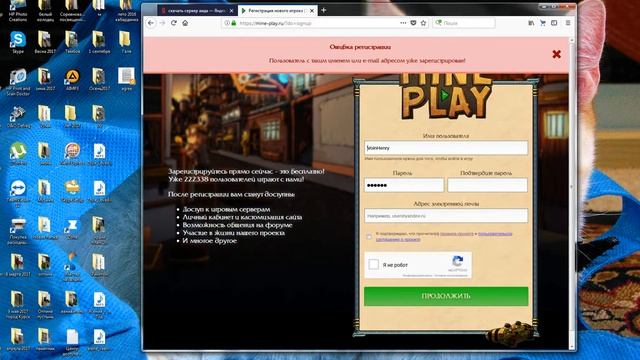
Task: Open page actions three-dots menu
Action: click(x=403, y=23)
